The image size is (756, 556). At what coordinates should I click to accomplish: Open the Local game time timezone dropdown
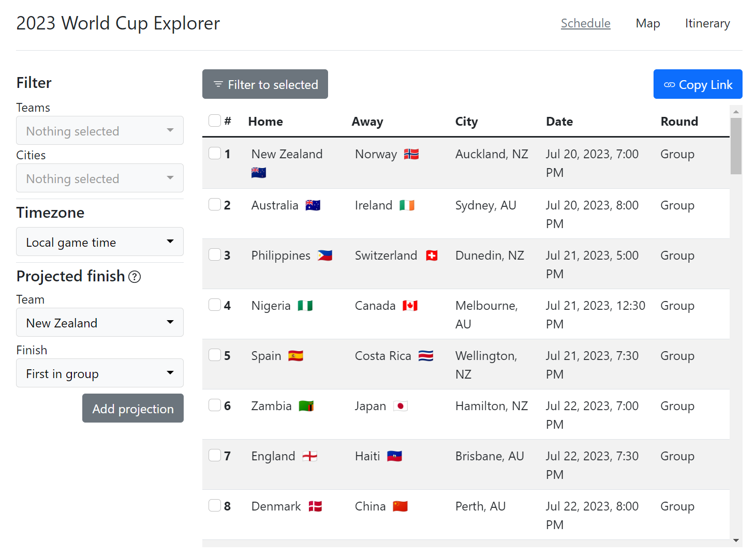click(100, 242)
